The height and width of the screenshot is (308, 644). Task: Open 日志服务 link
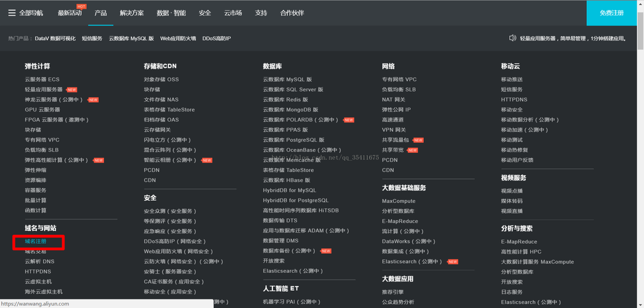pyautogui.click(x=512, y=292)
